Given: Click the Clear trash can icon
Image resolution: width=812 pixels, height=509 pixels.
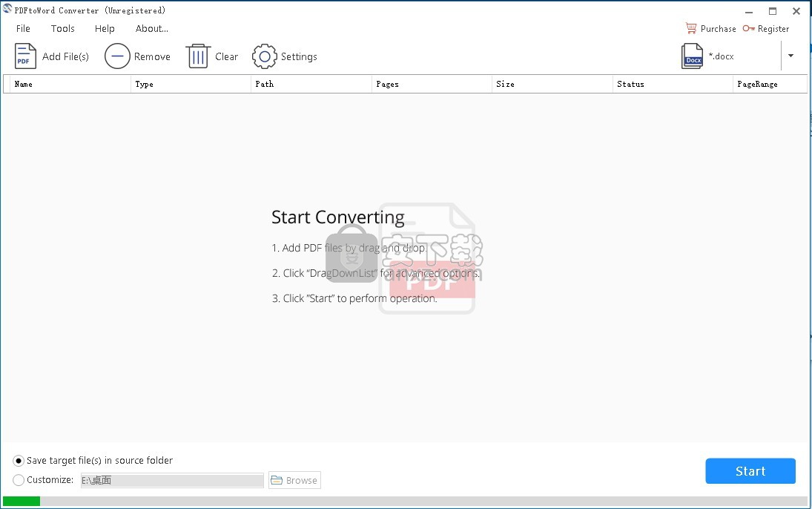Looking at the screenshot, I should point(198,56).
